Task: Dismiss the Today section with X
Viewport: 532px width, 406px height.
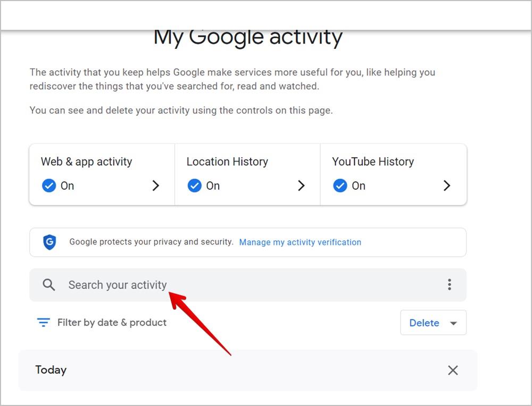Action: [x=453, y=370]
